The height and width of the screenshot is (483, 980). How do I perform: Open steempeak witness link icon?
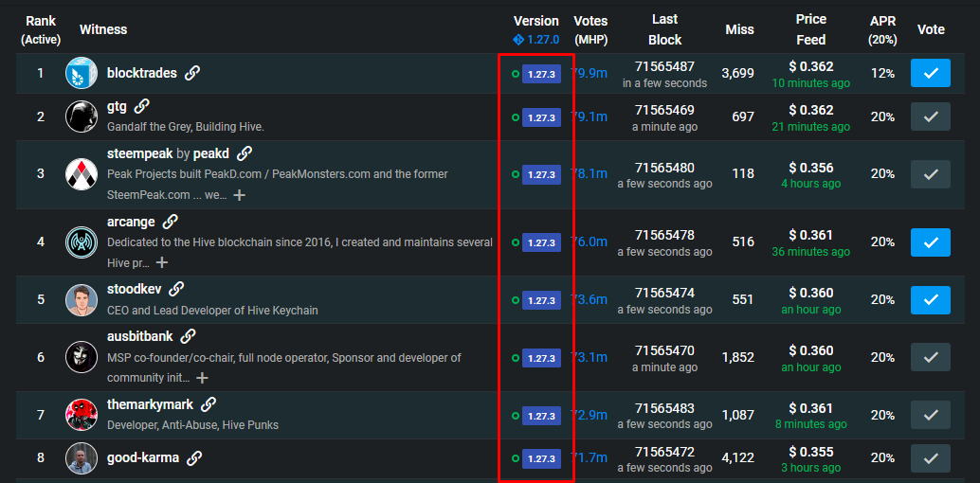click(245, 153)
